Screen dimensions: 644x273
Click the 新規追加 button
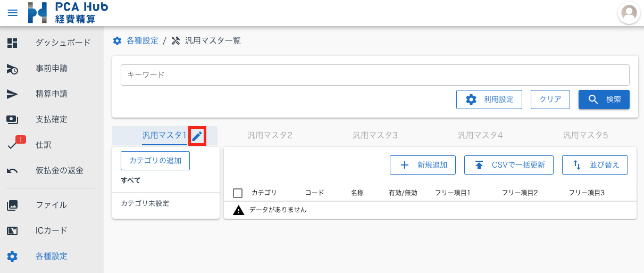click(423, 165)
